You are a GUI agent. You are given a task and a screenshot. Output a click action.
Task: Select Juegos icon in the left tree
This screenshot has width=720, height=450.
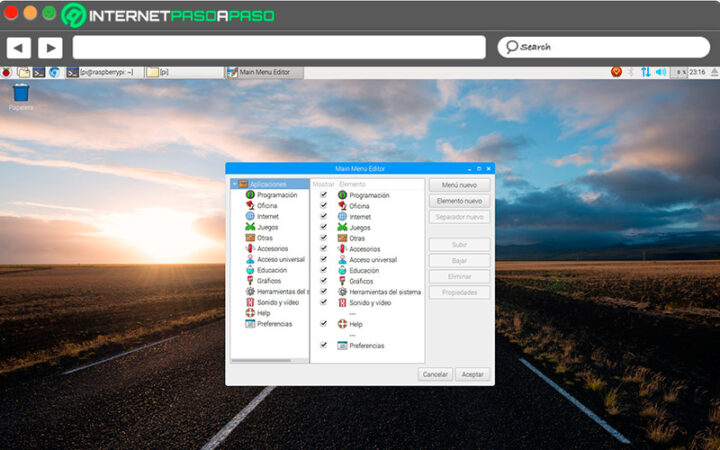click(250, 227)
